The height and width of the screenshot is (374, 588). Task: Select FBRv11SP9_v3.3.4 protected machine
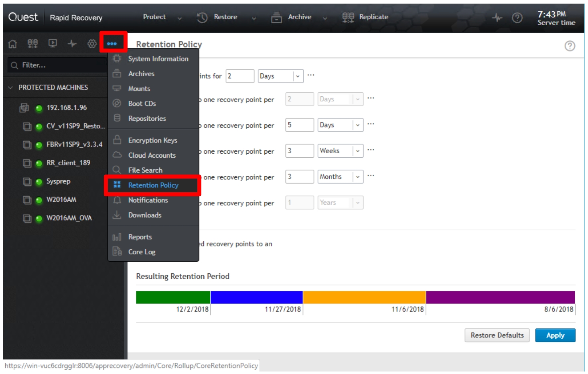click(74, 144)
